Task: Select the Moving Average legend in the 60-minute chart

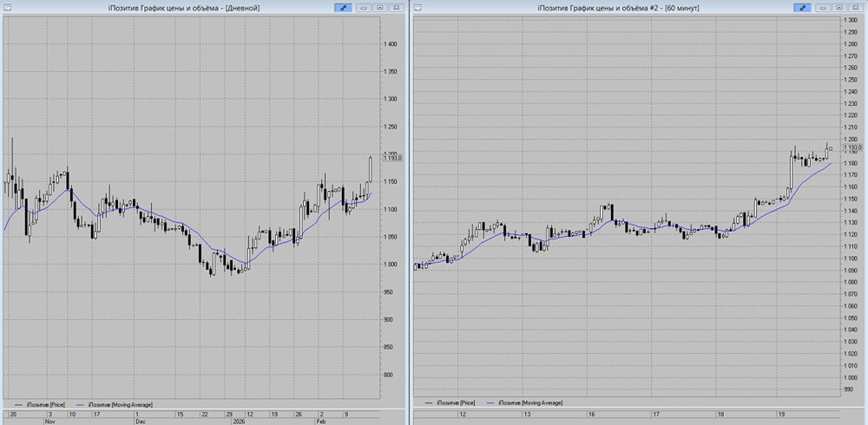Action: (528, 402)
